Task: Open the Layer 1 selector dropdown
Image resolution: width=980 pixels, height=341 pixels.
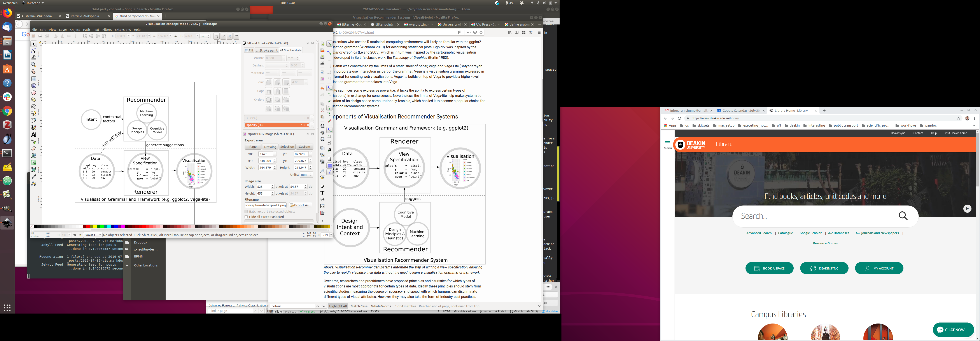Action: click(93, 235)
